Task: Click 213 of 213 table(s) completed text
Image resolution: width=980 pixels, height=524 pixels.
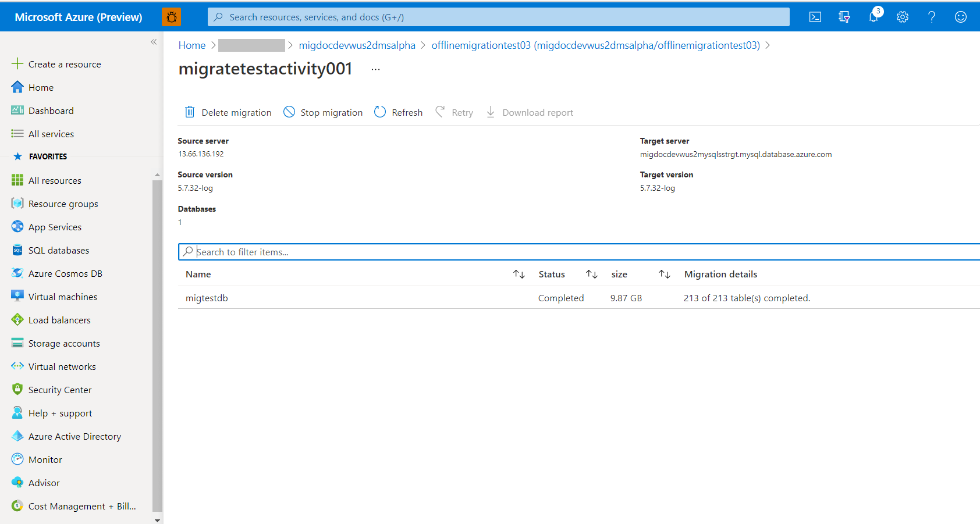Action: tap(747, 298)
